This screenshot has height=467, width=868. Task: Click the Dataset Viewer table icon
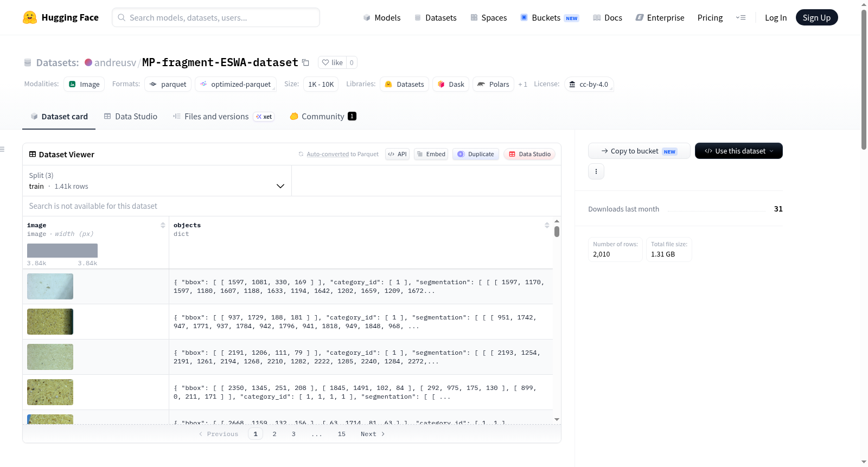click(33, 154)
